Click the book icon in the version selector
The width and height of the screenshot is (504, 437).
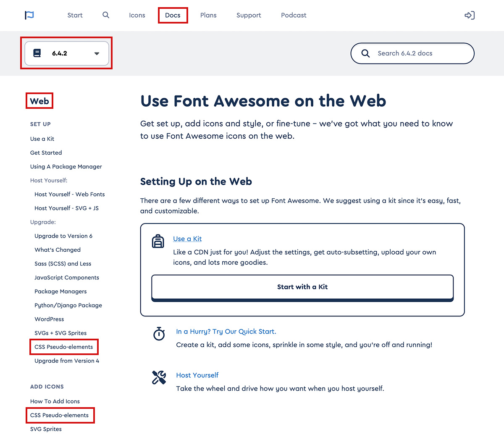pyautogui.click(x=37, y=53)
